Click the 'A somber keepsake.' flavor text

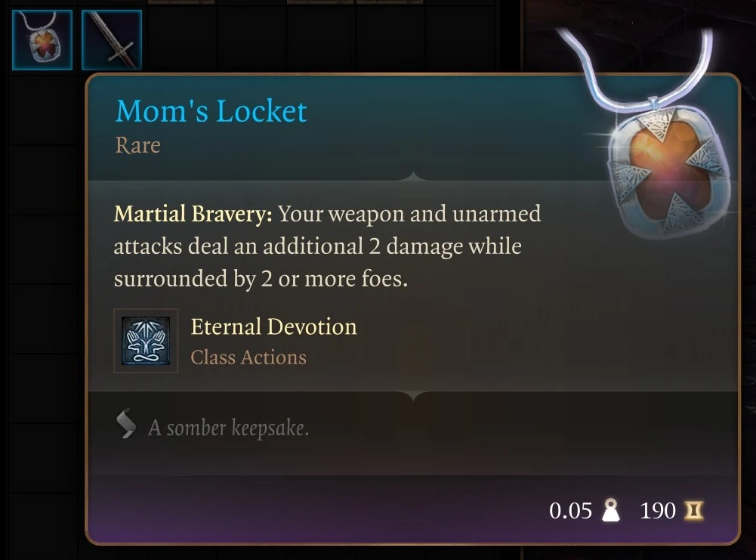[229, 428]
